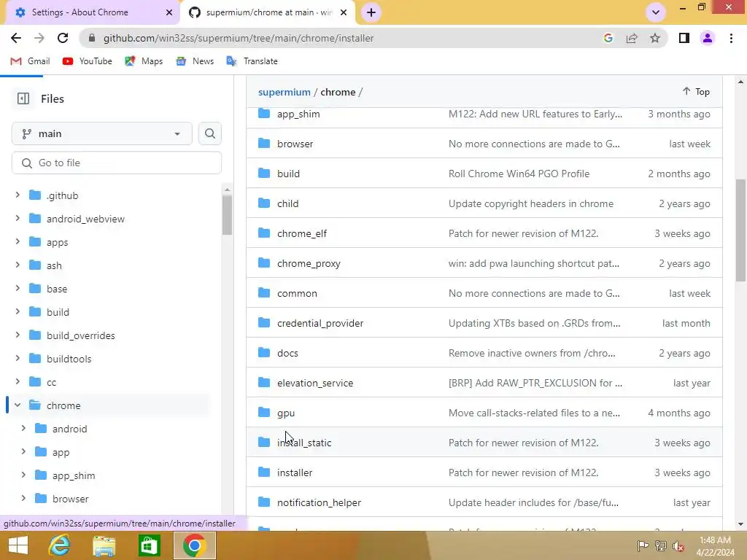Select browser subfolder in file tree
This screenshot has width=747, height=560.
[71, 499]
